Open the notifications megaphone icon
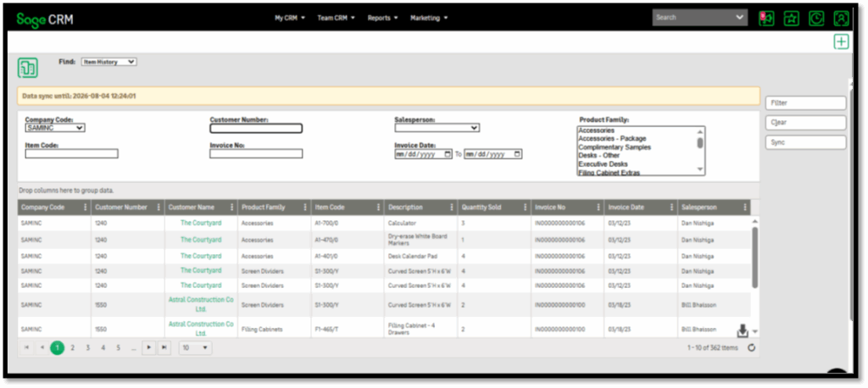Image resolution: width=868 pixels, height=388 pixels. 766,19
